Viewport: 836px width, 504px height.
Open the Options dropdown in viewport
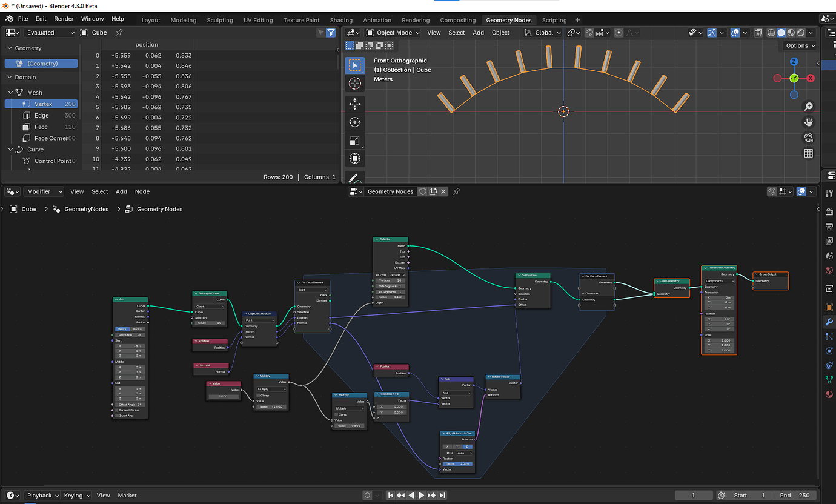[x=800, y=45]
